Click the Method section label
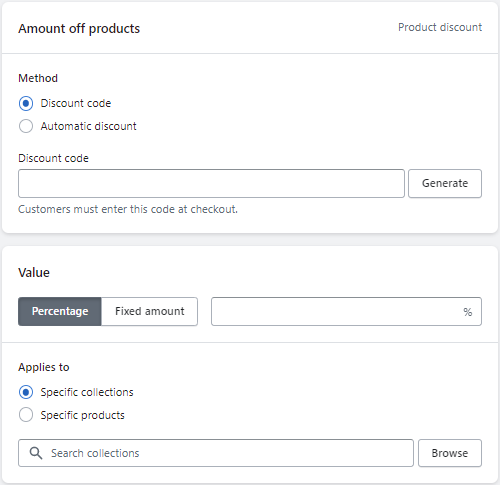This screenshot has height=485, width=500. point(38,78)
